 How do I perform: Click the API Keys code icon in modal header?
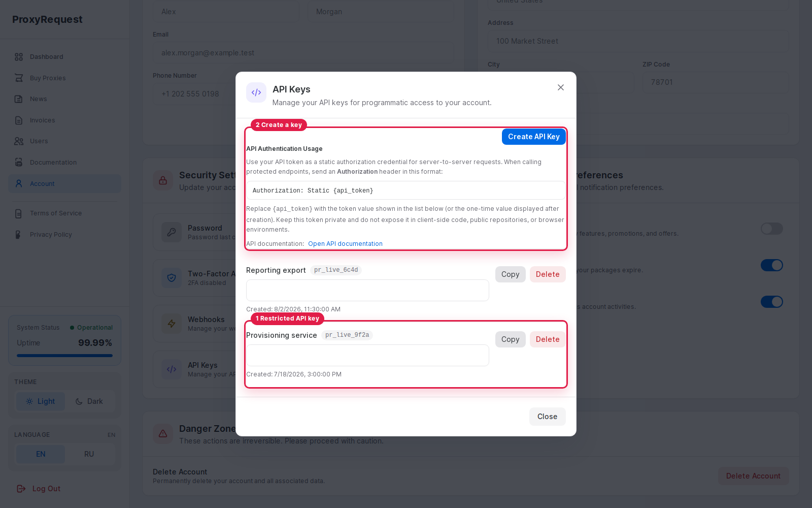[256, 92]
